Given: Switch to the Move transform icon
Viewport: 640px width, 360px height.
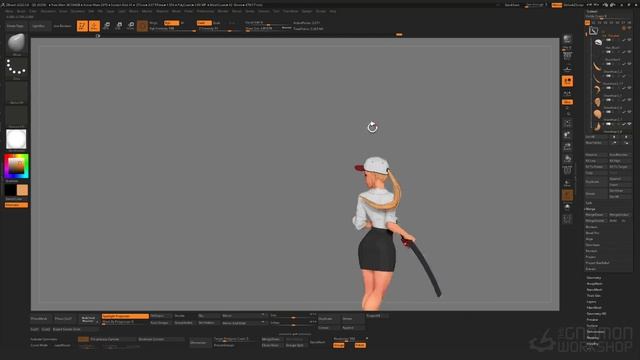Looking at the screenshot, I should 107,26.
